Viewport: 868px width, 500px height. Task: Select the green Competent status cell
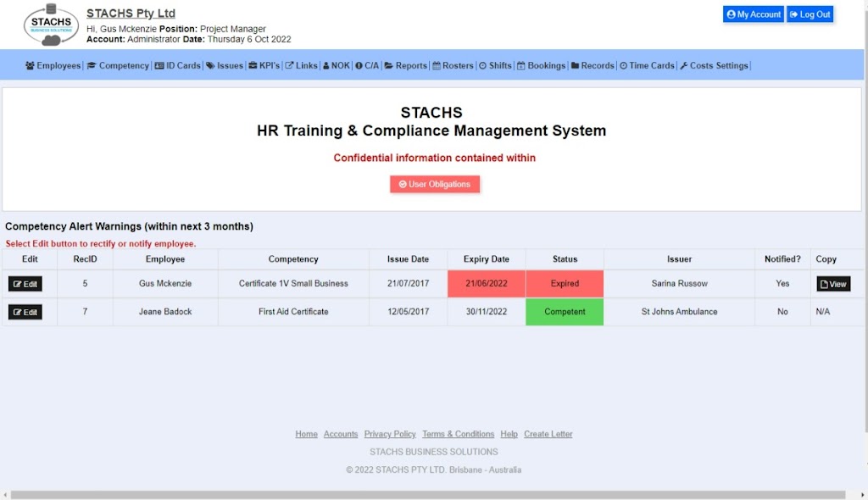coord(565,312)
